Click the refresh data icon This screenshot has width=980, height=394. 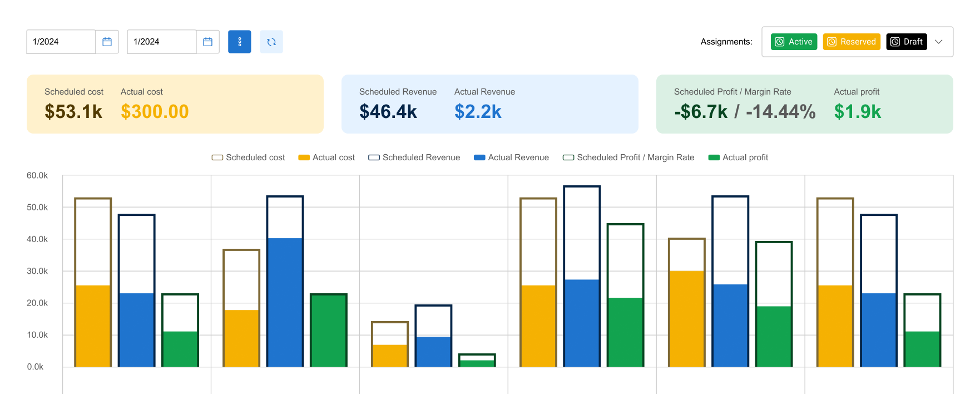point(271,42)
